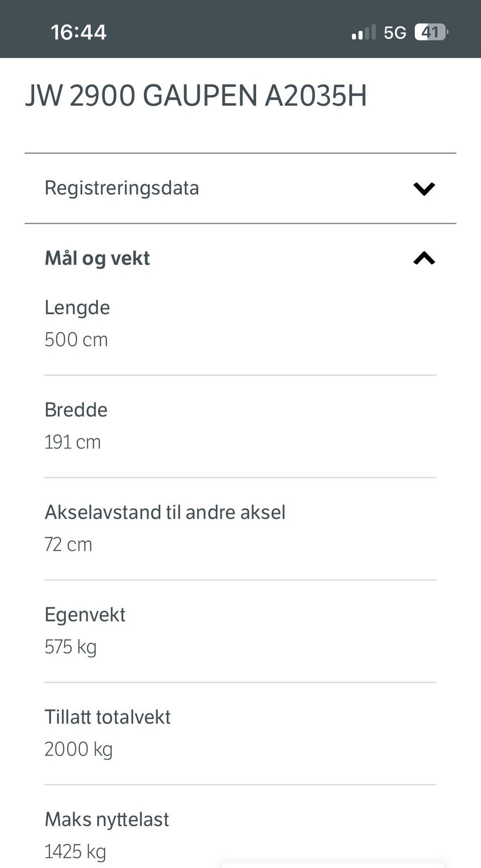
Task: Tap the 16:44 status bar clock
Action: [x=79, y=33]
